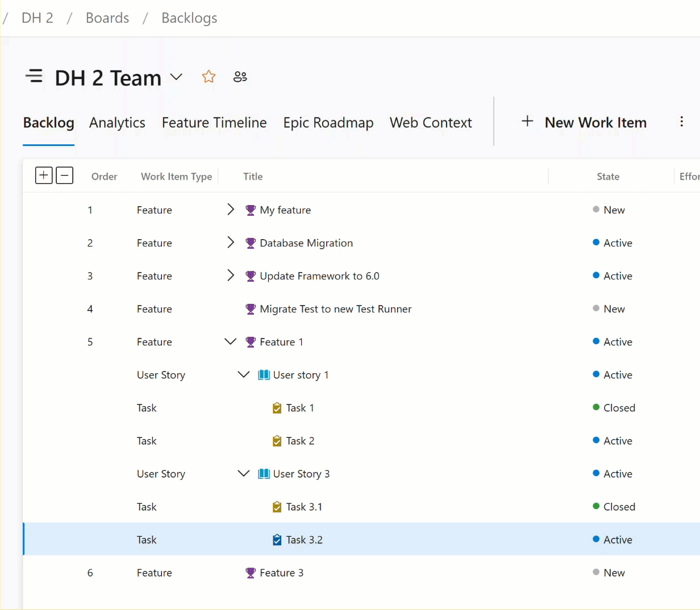700x610 pixels.
Task: Select the expand all icon above the backlog
Action: 44,175
